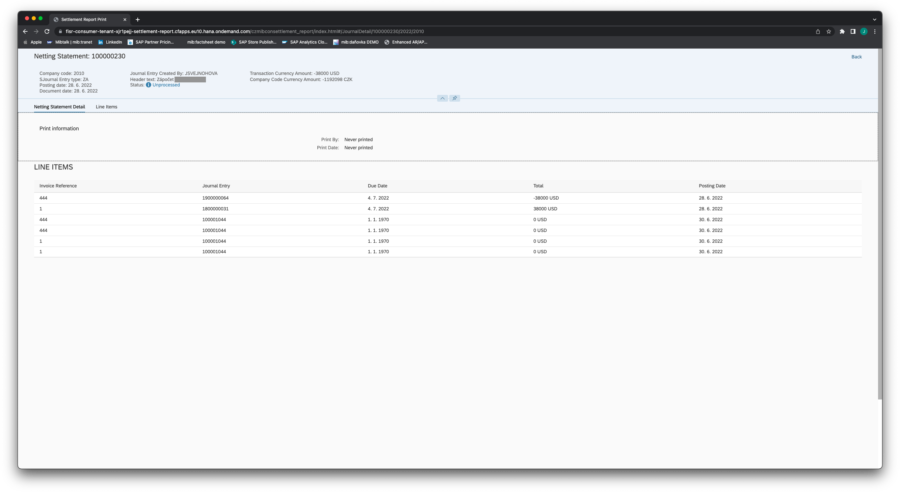Open the browser extensions puzzle icon
Screen dimensions: 900x492
click(x=842, y=31)
